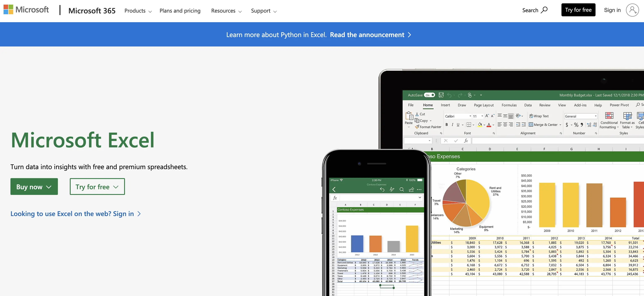The image size is (644, 296).
Task: Toggle the AutoSave switch
Action: point(429,95)
